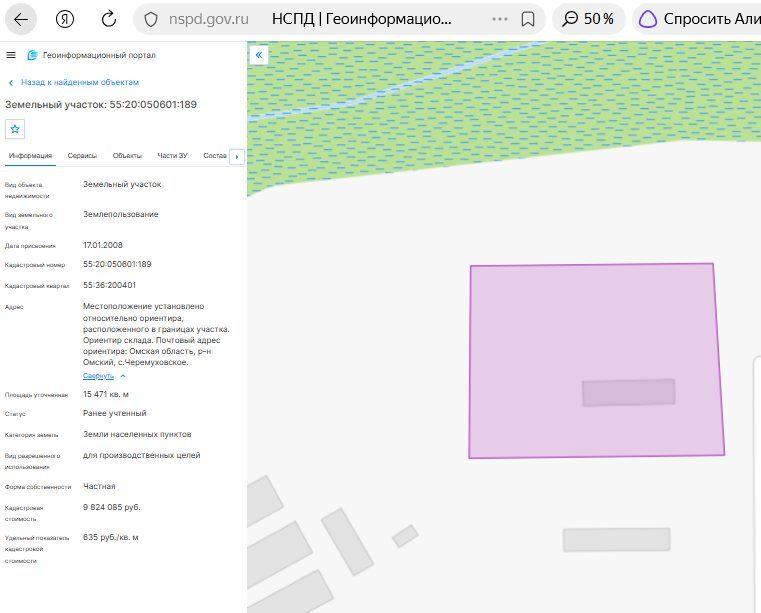
Task: Go back with the browser back arrow
Action: pyautogui.click(x=21, y=19)
